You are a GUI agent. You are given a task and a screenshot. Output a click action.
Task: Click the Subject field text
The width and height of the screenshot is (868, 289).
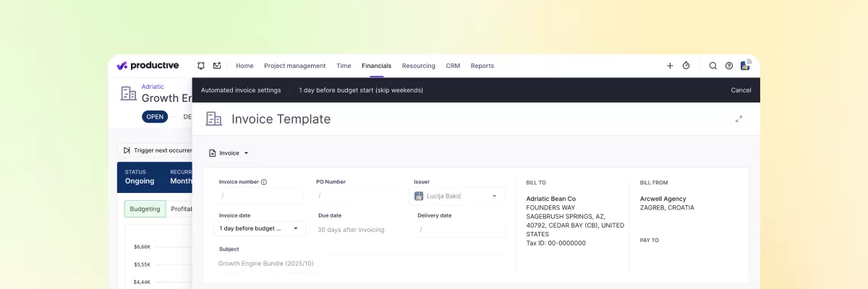click(x=266, y=264)
